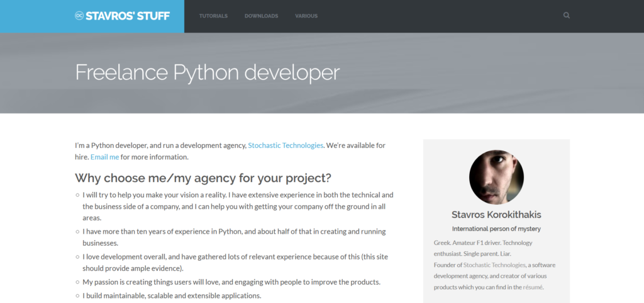Click the Email me link
The width and height of the screenshot is (644, 303).
tap(105, 157)
